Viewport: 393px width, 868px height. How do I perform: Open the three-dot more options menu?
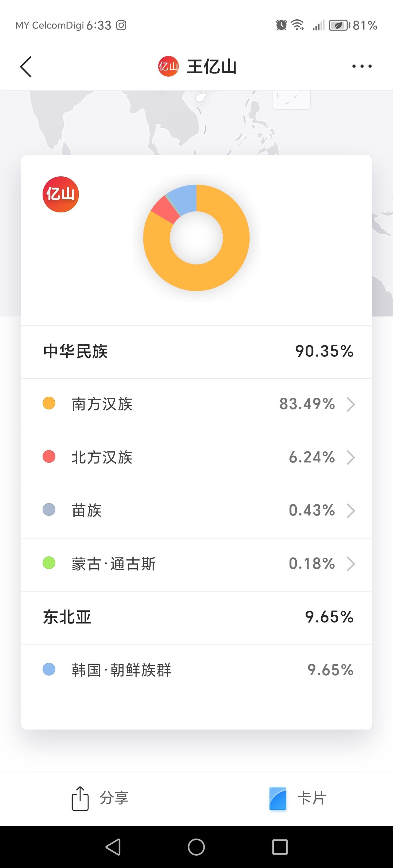[362, 66]
